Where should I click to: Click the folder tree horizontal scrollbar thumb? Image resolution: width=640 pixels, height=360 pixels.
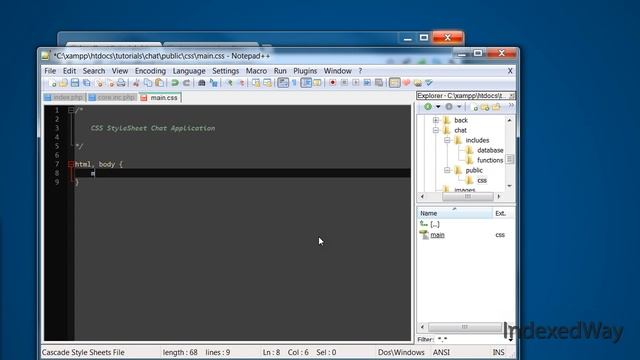pos(468,196)
